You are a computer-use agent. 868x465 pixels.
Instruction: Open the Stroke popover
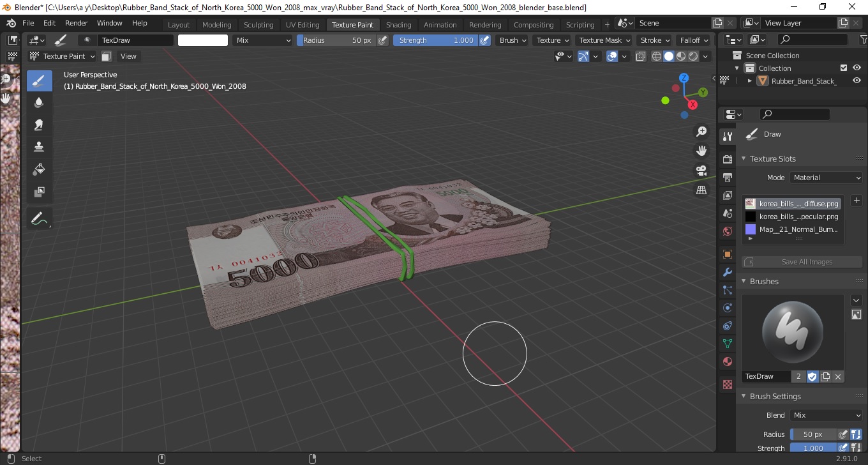pyautogui.click(x=655, y=40)
